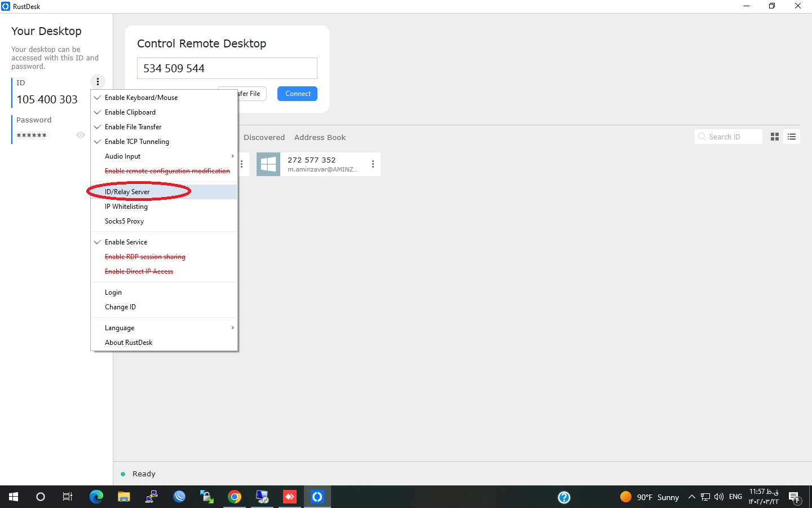
Task: Reveal password with the eye icon
Action: 81,135
